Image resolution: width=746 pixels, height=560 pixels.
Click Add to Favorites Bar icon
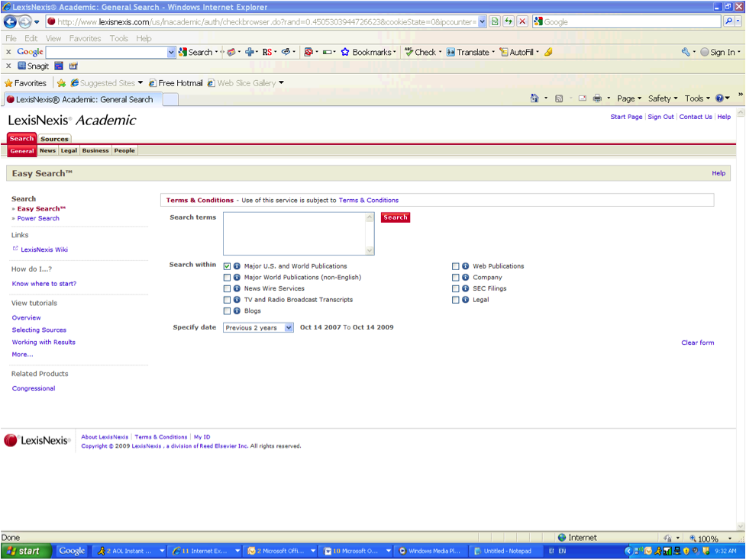click(x=61, y=83)
